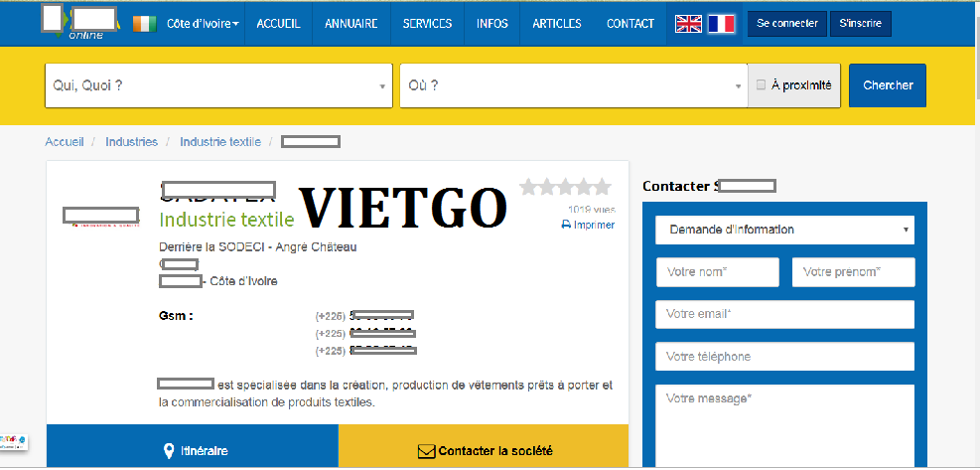Click the Votre nom input field

[x=718, y=272]
